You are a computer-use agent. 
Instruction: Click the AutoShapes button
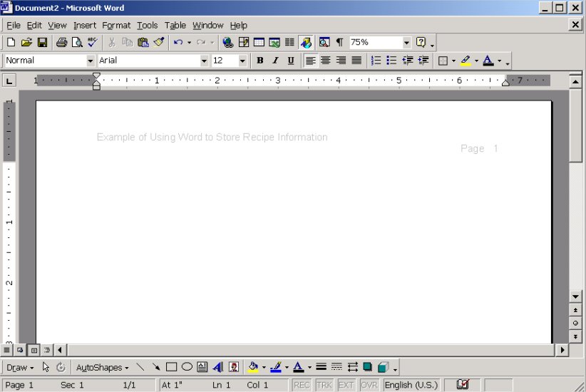(x=102, y=368)
